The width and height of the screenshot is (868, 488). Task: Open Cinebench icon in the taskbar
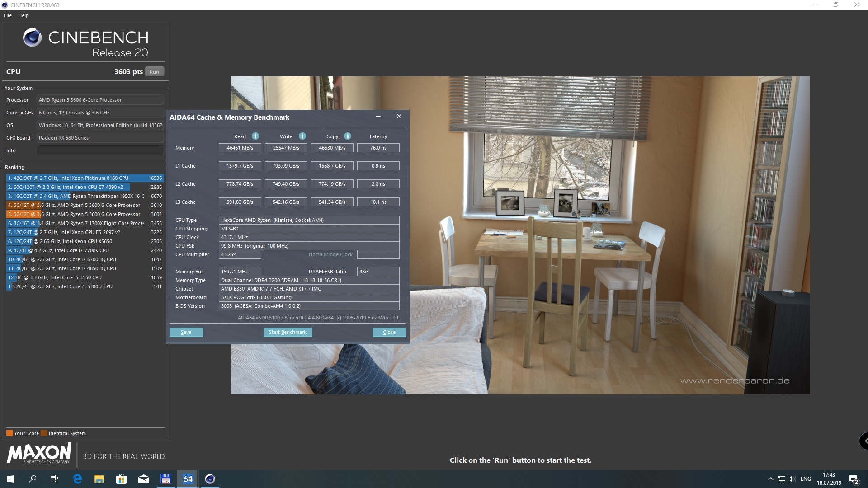point(210,479)
